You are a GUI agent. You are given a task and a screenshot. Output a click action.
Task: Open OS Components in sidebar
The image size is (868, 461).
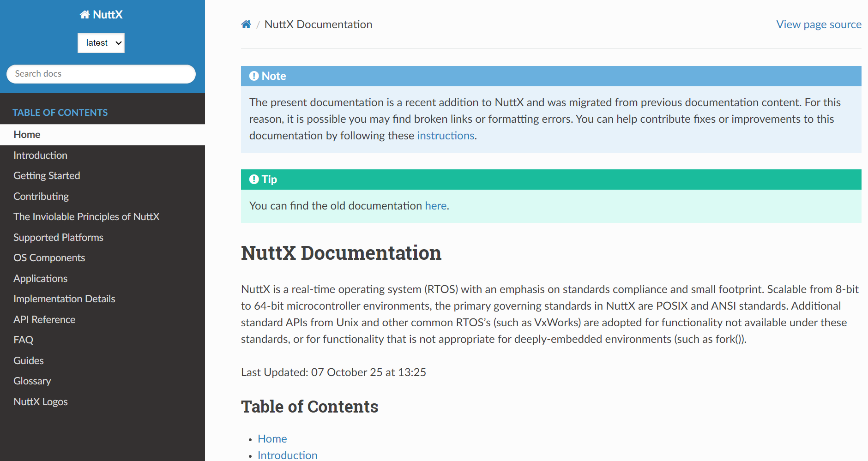pos(102,258)
